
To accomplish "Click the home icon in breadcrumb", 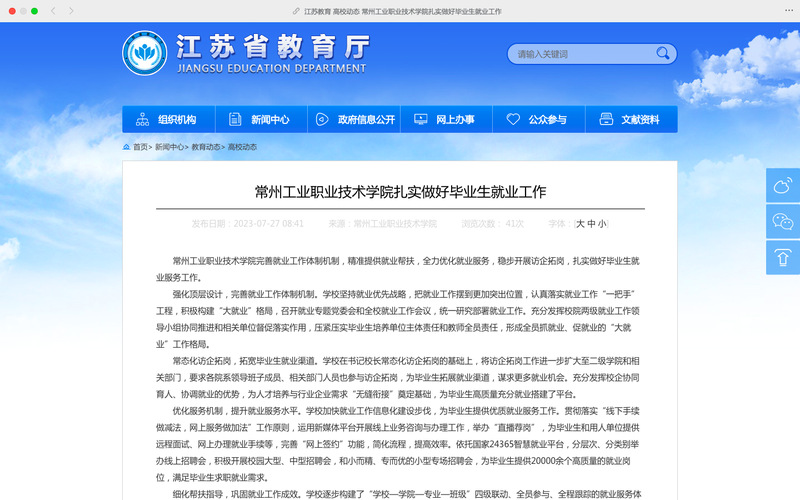I will pos(127,147).
